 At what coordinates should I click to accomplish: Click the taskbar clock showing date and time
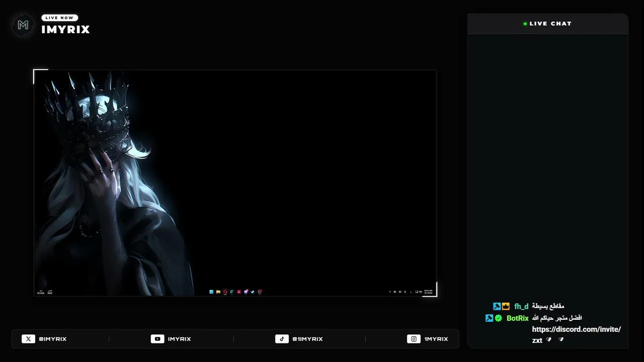point(428,292)
